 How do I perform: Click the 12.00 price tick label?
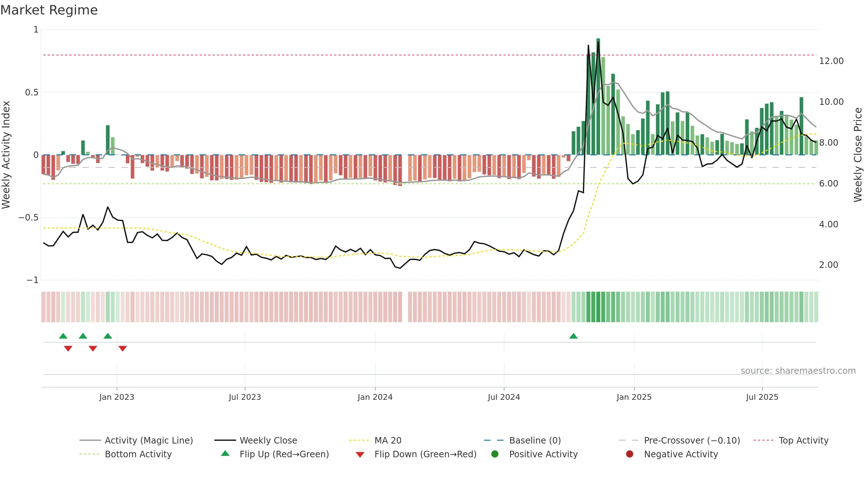coord(831,61)
